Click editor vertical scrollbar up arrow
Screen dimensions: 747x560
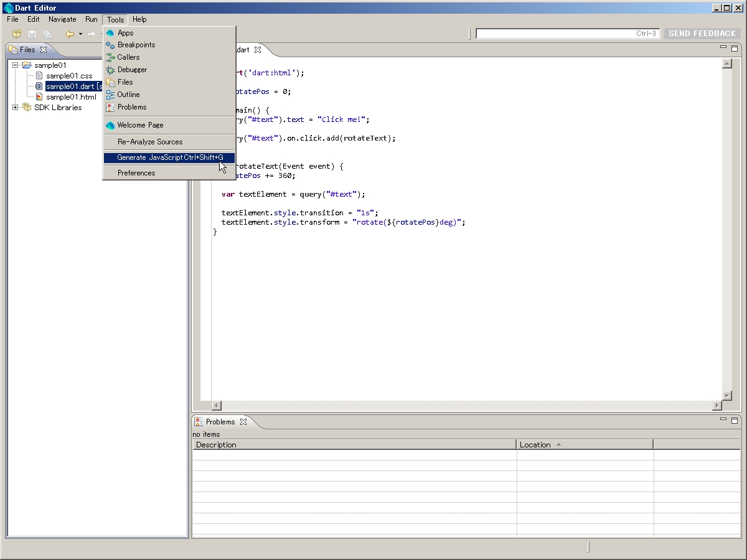(726, 63)
